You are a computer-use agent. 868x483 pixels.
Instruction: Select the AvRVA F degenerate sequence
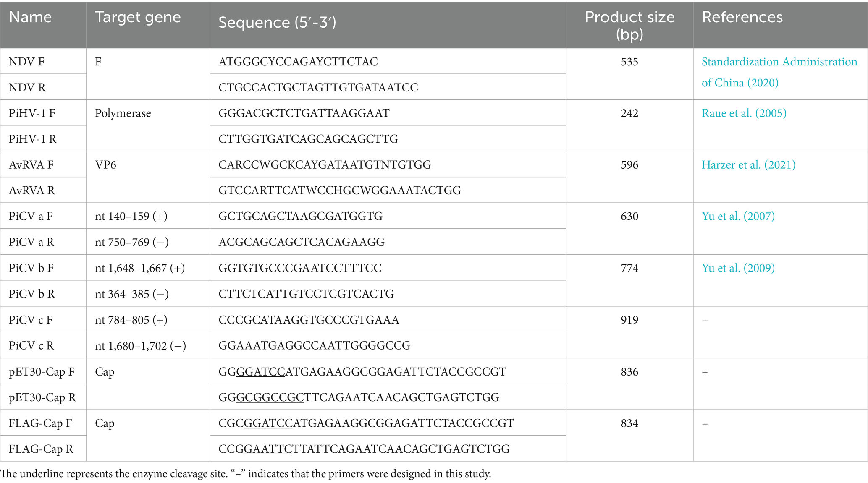point(325,165)
